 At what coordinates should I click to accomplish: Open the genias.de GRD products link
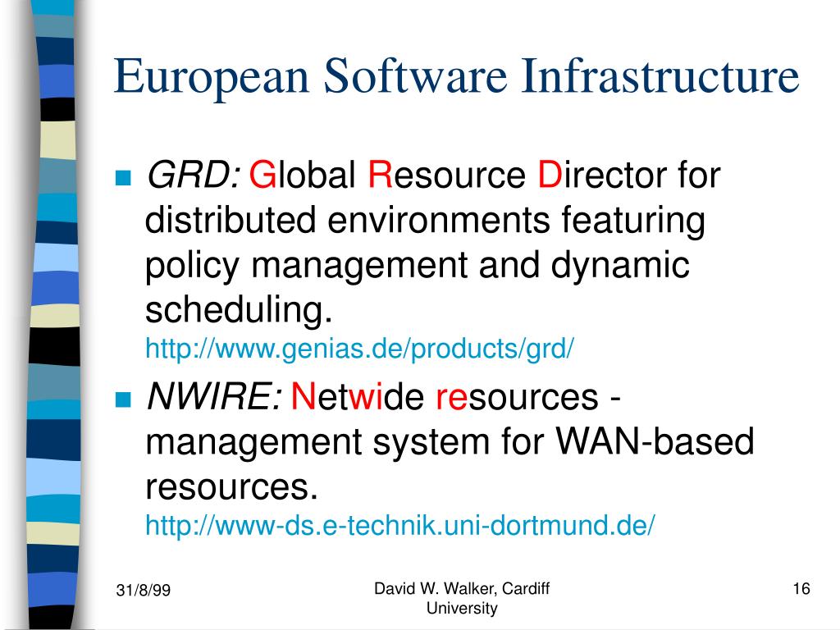359,349
